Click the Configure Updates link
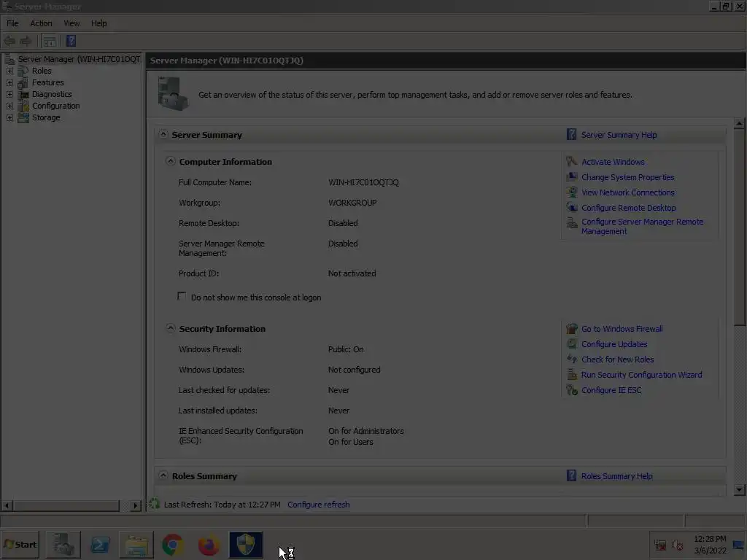This screenshot has width=747, height=560. pos(614,344)
